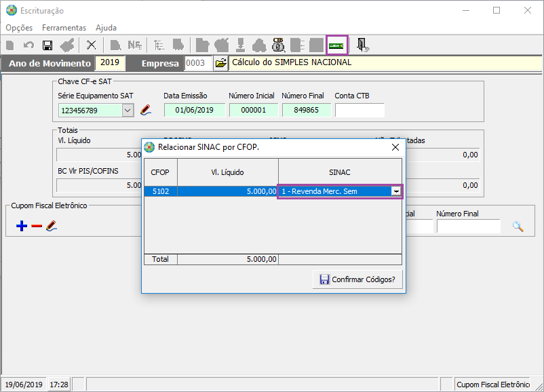Expand the Série Equipamento SAT dropdown
Image resolution: width=544 pixels, height=392 pixels.
click(128, 111)
